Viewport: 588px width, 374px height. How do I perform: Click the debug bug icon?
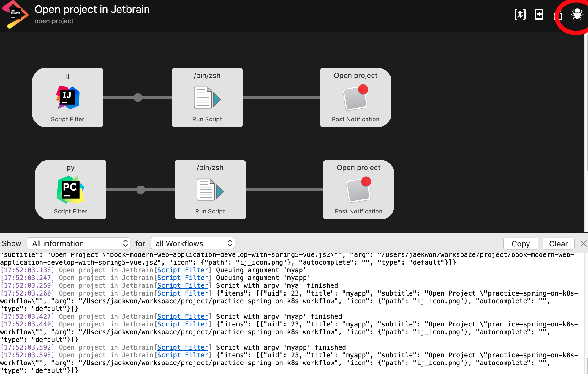(x=577, y=14)
